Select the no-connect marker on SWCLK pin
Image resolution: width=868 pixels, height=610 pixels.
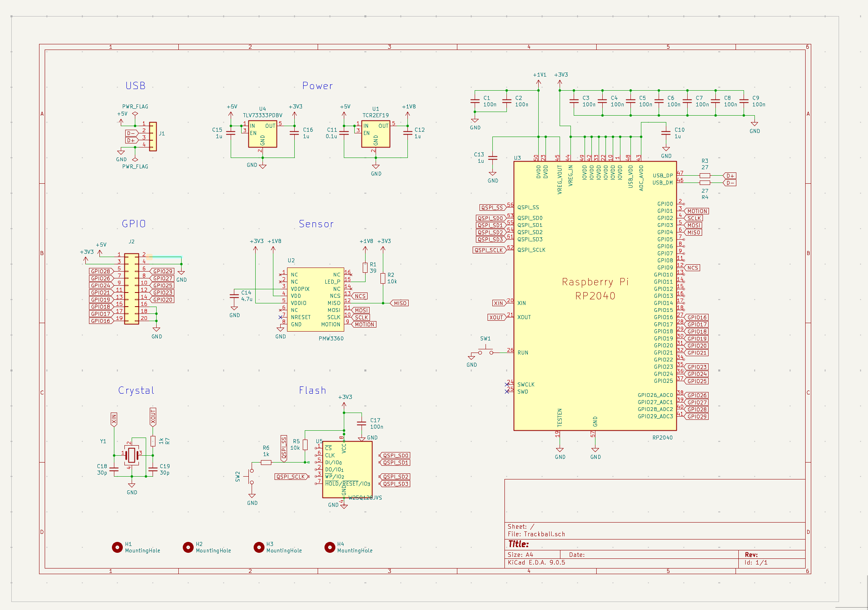[507, 384]
